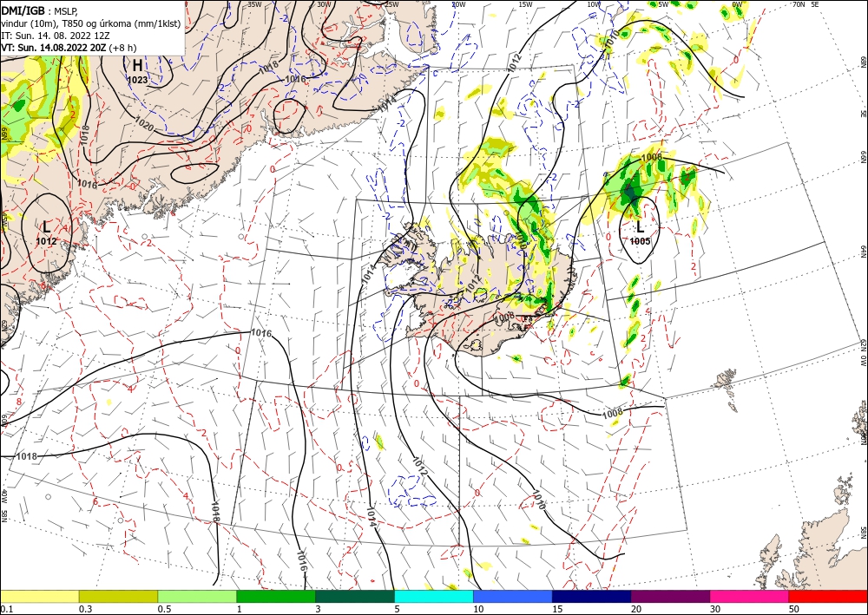Image resolution: width=868 pixels, height=615 pixels.
Task: Click the 'L' low marker labeled 1012 in west
Action: coord(47,226)
